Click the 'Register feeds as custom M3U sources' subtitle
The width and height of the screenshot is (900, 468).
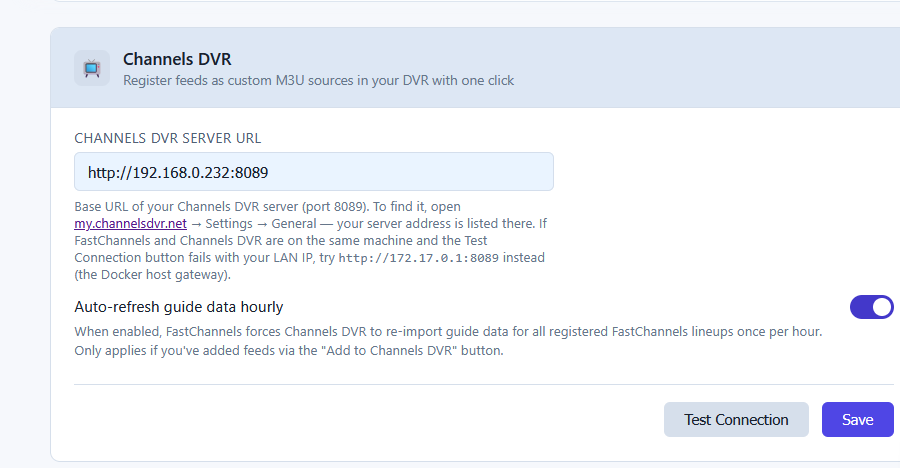click(x=319, y=80)
